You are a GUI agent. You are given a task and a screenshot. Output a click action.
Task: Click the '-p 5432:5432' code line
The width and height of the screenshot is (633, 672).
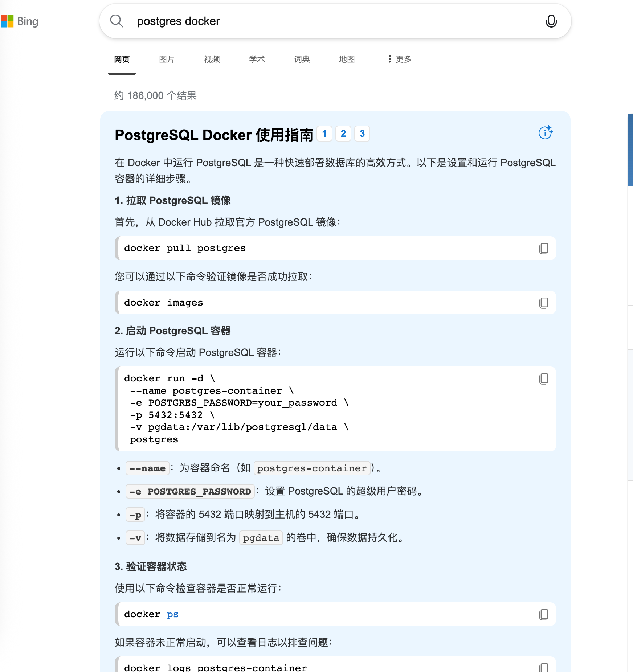coord(172,415)
